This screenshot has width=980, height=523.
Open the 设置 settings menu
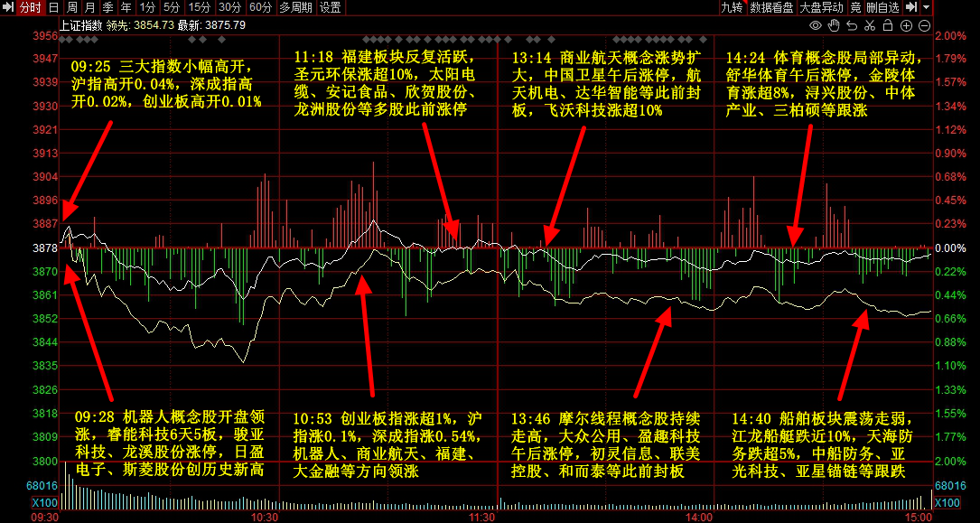click(x=331, y=7)
